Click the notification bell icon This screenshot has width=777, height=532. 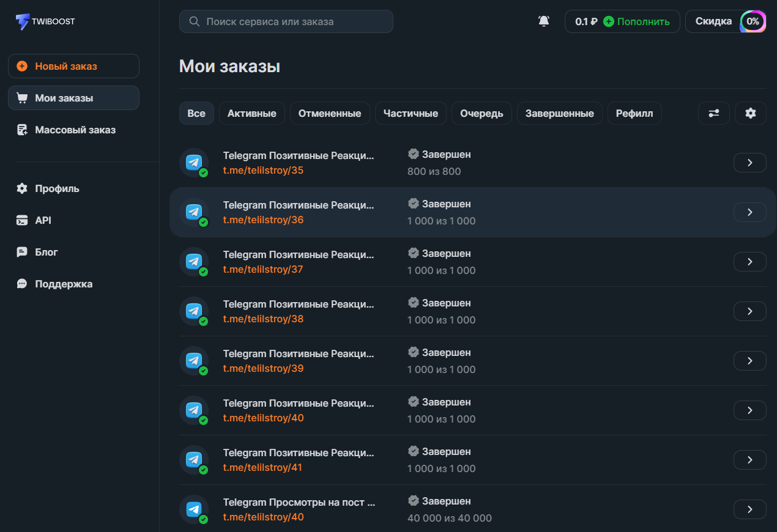pyautogui.click(x=544, y=21)
